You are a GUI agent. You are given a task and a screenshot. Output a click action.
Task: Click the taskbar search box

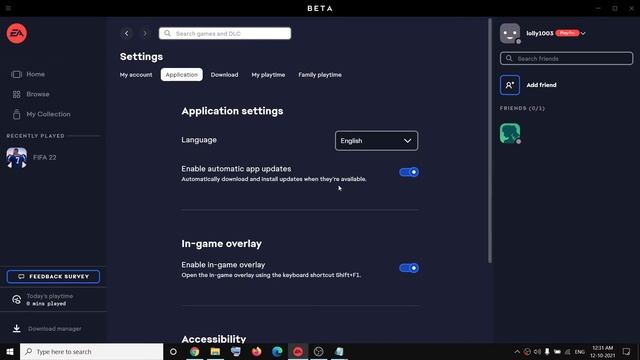point(91,351)
